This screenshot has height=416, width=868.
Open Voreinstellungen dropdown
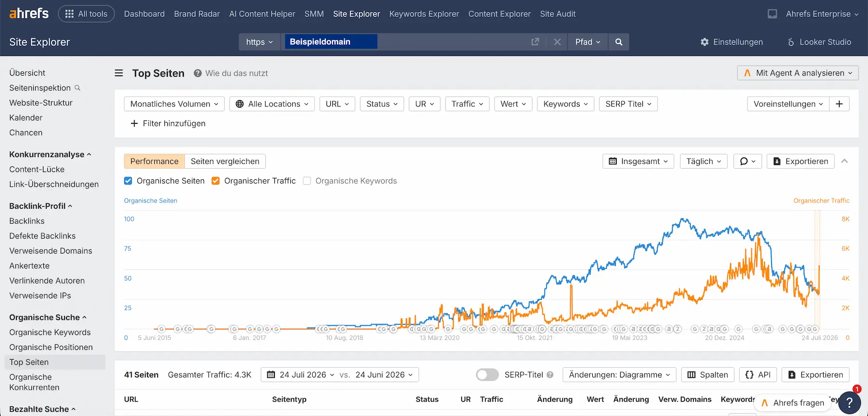coord(788,104)
